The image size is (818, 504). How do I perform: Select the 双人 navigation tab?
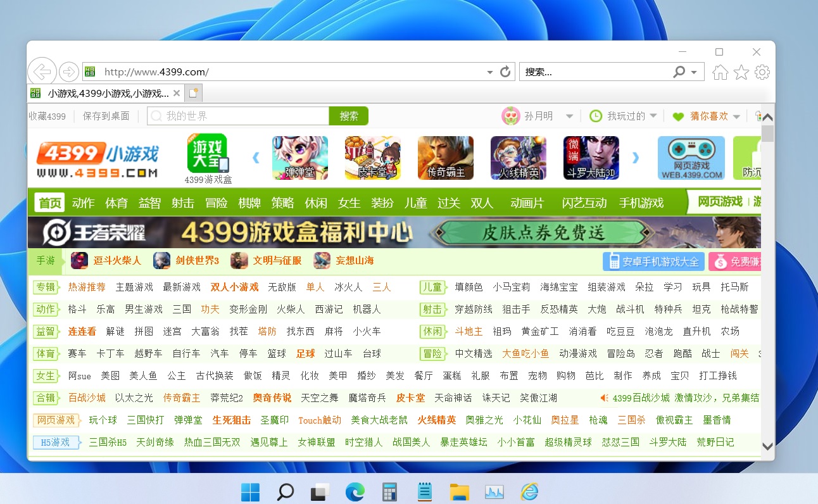[482, 203]
